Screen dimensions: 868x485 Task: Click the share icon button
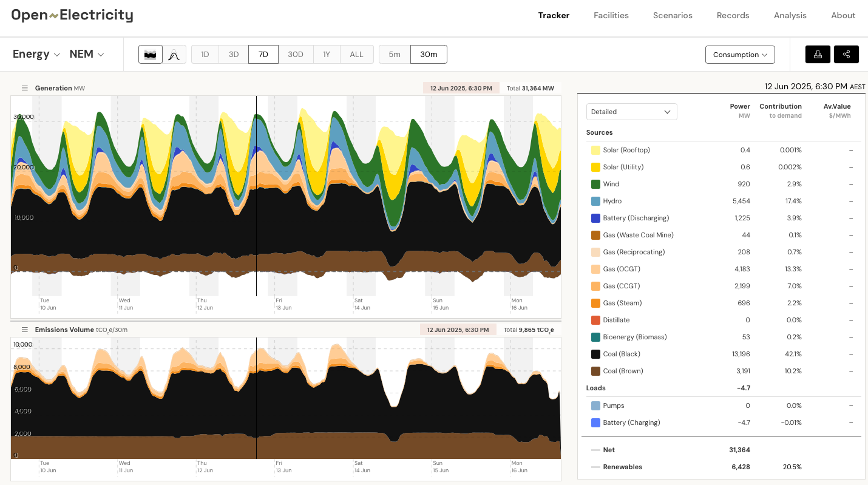point(846,55)
